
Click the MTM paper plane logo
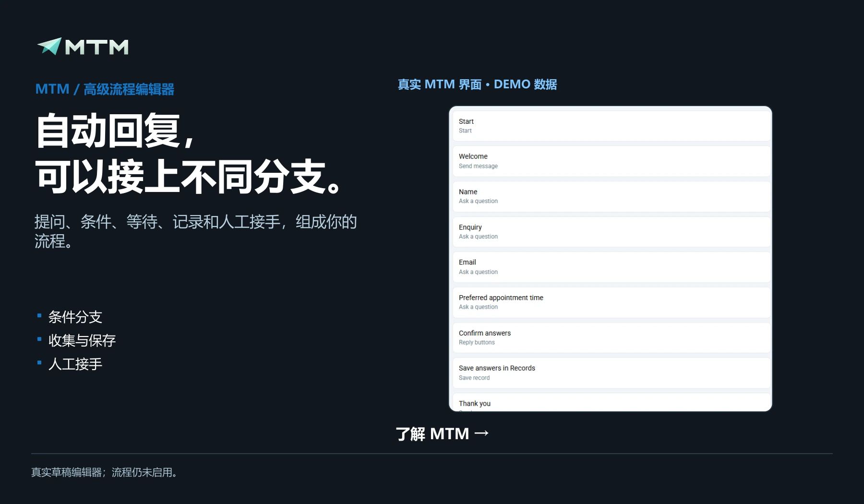(83, 47)
